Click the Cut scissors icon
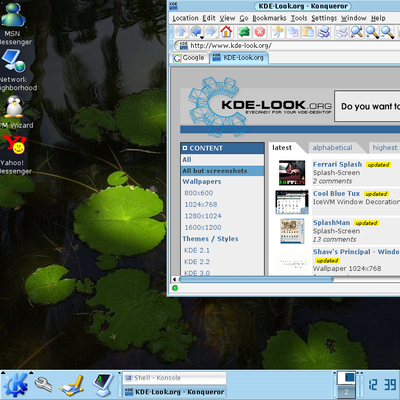 (x=277, y=32)
